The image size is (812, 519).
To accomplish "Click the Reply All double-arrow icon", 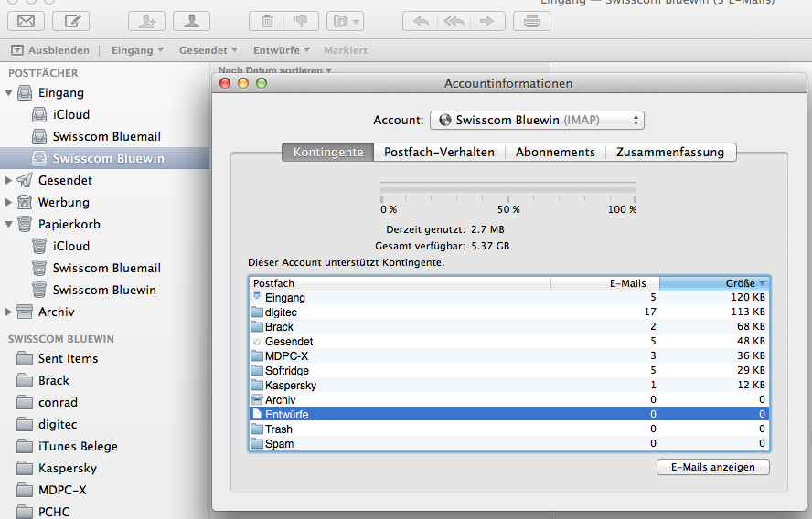I will click(x=454, y=21).
